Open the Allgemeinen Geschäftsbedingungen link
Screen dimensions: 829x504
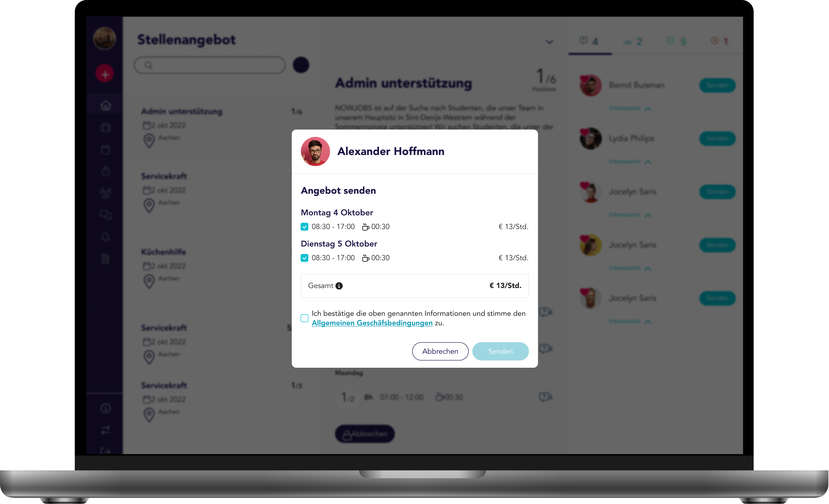[x=372, y=323]
